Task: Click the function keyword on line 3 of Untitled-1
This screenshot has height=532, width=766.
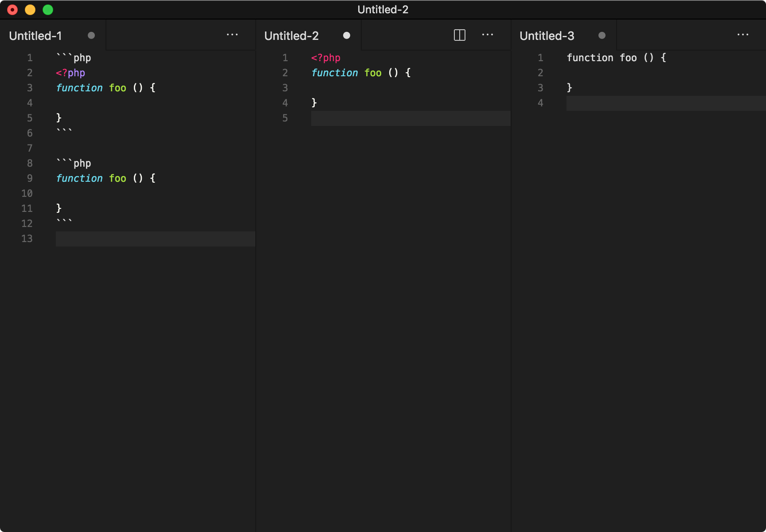Action: [79, 88]
